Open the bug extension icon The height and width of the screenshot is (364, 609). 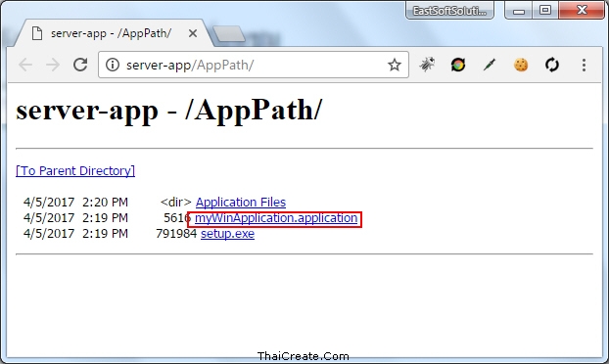point(427,65)
